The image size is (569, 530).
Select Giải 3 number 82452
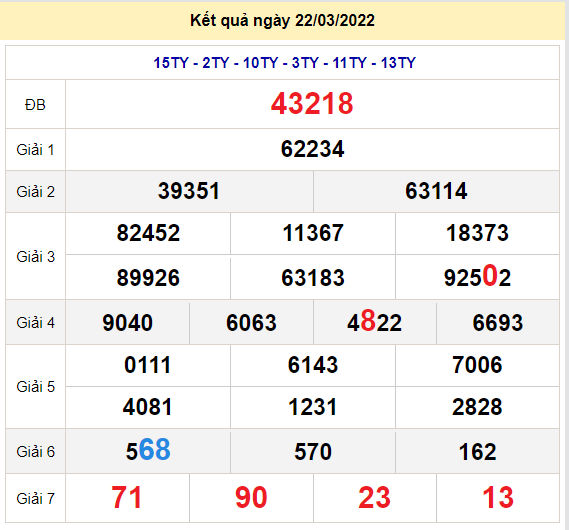pos(148,233)
